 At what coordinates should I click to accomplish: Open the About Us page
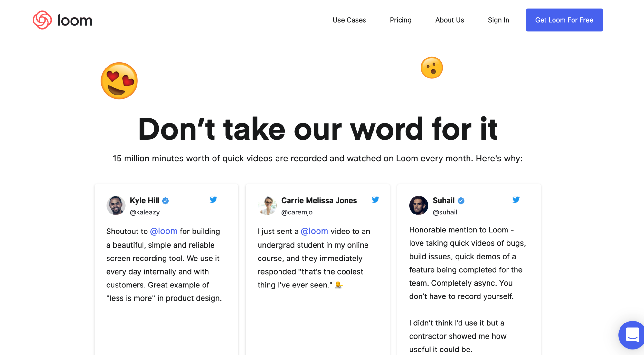point(450,20)
